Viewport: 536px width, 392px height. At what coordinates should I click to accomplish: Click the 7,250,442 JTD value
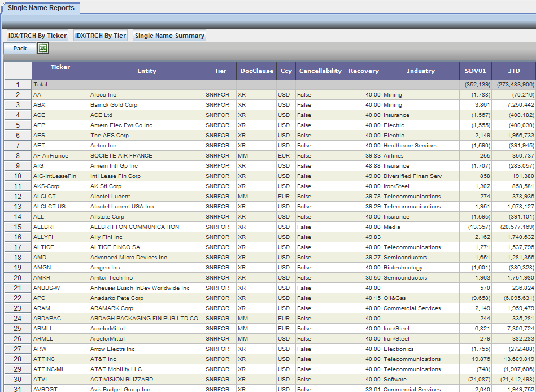coord(514,105)
